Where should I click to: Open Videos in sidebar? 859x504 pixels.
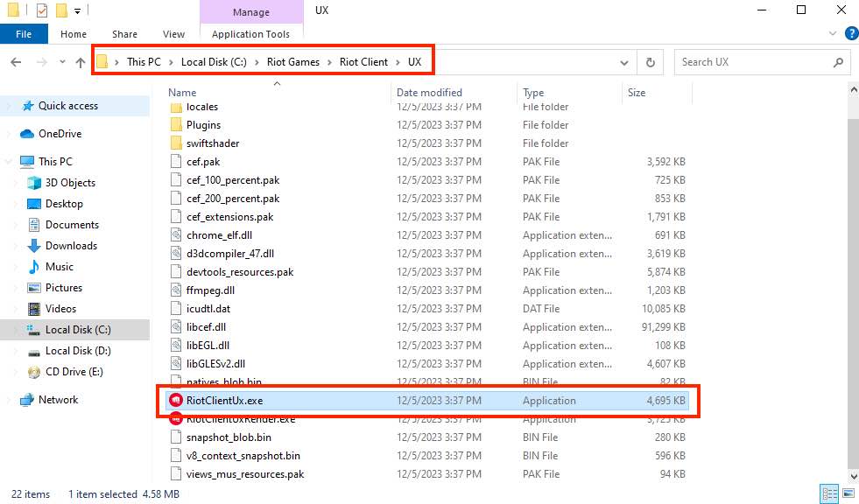(60, 309)
